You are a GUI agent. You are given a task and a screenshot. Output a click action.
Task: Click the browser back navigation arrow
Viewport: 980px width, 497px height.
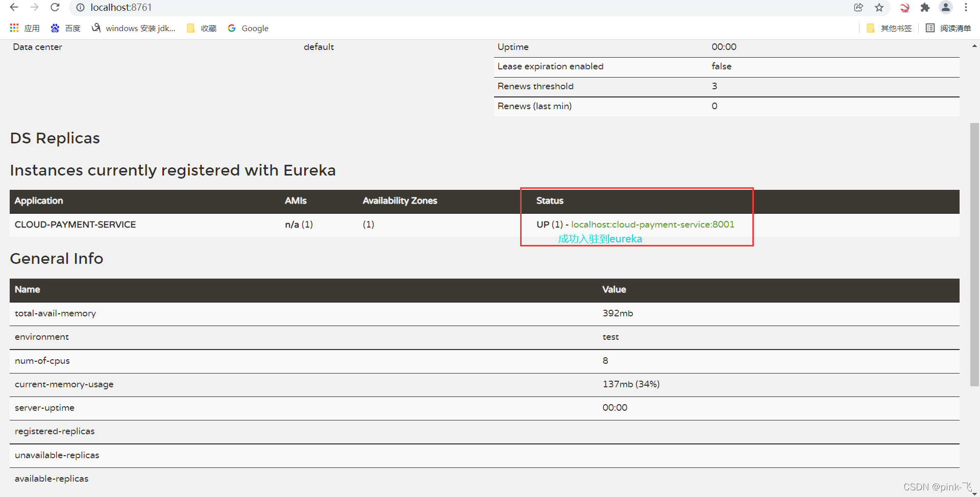(14, 7)
